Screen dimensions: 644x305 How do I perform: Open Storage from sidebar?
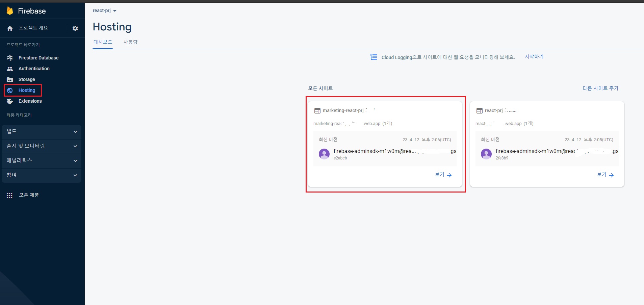pyautogui.click(x=27, y=80)
